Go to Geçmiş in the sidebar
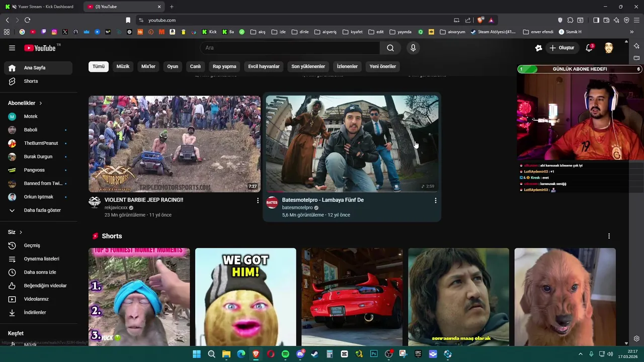Screen dimensions: 644x362 point(32,245)
